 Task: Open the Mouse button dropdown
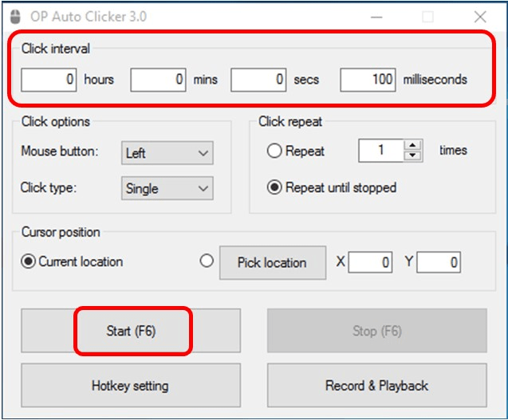167,153
